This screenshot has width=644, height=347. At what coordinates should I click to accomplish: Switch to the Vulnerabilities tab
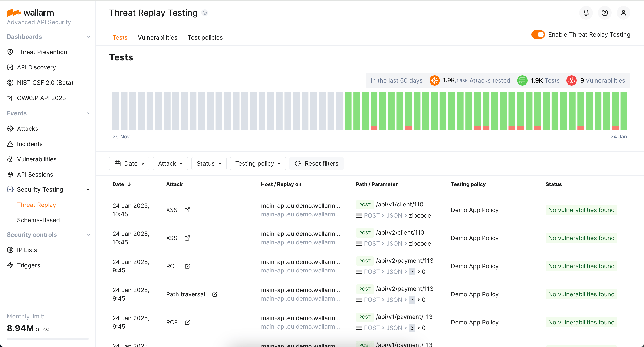pos(157,37)
